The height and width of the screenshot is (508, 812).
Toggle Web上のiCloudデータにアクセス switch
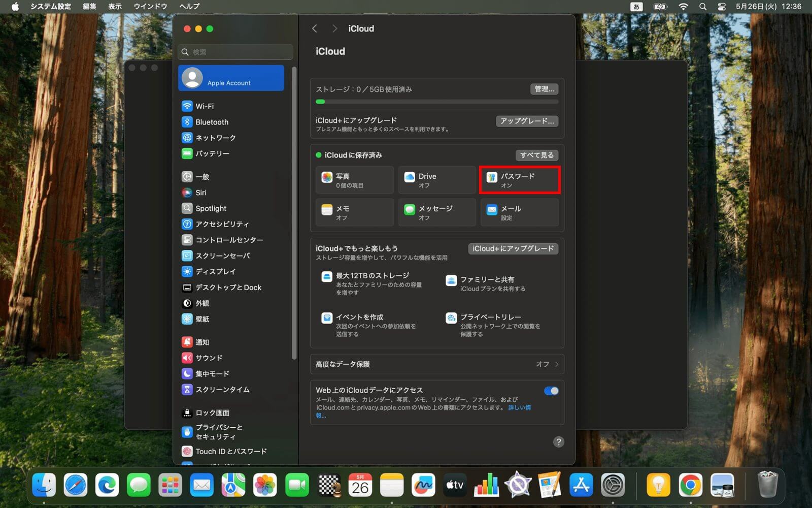[551, 391]
